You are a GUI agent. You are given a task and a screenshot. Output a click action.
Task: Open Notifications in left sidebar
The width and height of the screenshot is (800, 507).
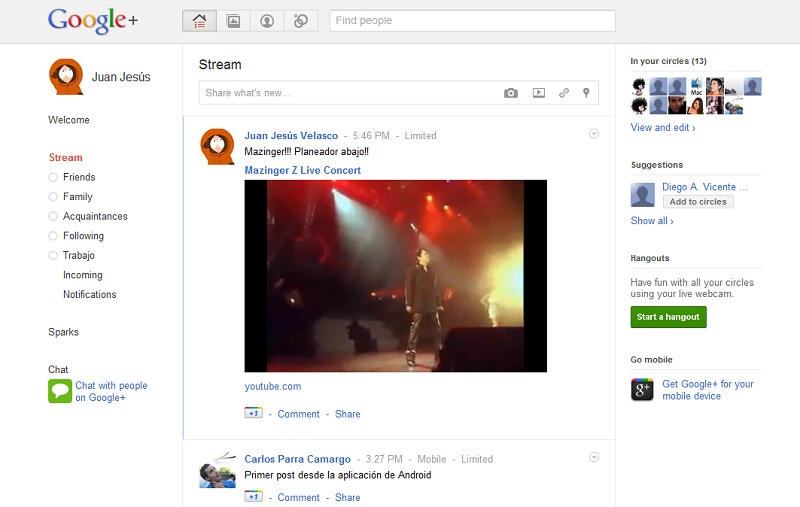point(90,294)
